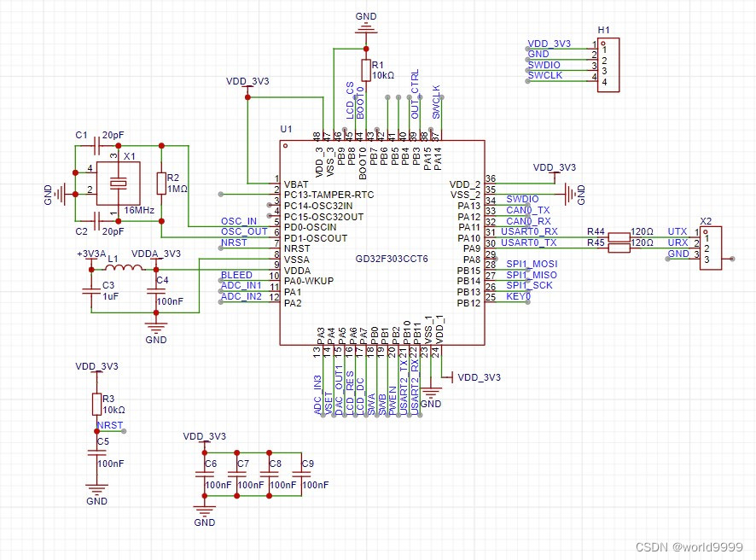Click the 4-pin header H1 body
This screenshot has width=756, height=560.
[x=608, y=65]
